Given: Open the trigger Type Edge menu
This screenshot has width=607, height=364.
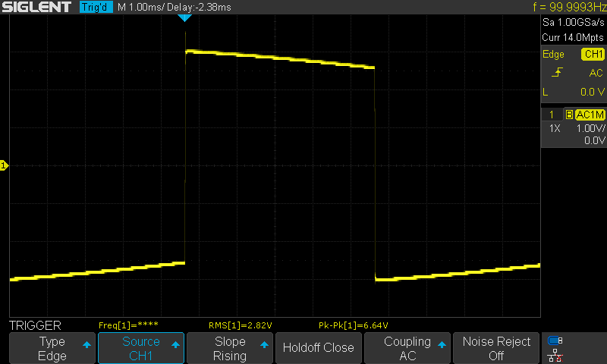Looking at the screenshot, I should (x=52, y=348).
